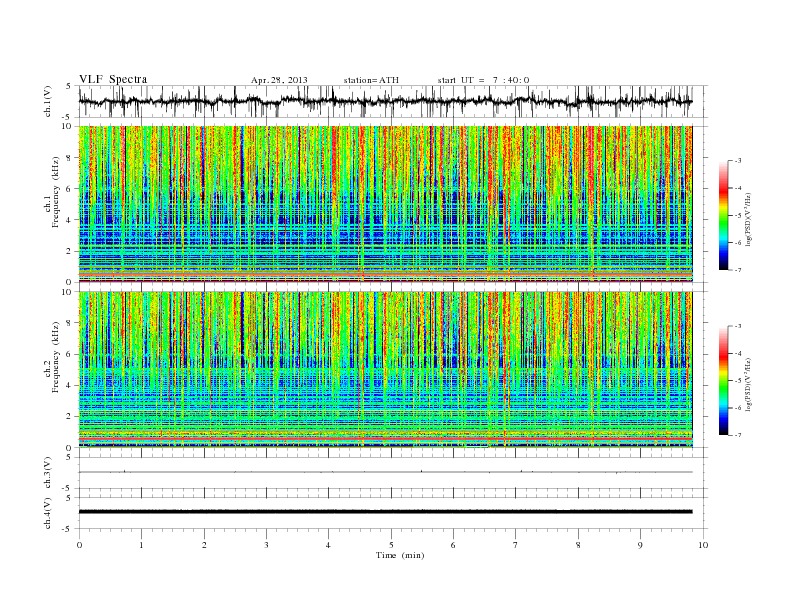Click the 'Time (min)' axis label

coord(400,555)
